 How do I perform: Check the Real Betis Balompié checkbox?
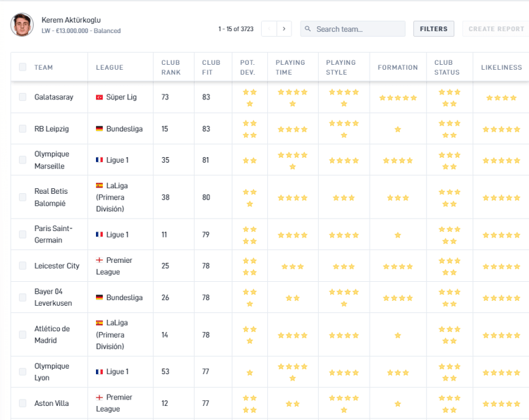[23, 197]
